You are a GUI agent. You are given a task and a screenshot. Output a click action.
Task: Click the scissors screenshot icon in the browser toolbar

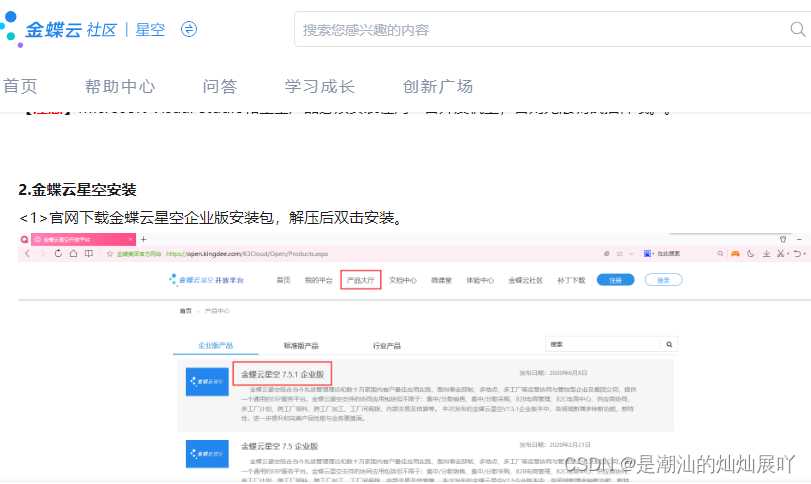point(780,254)
